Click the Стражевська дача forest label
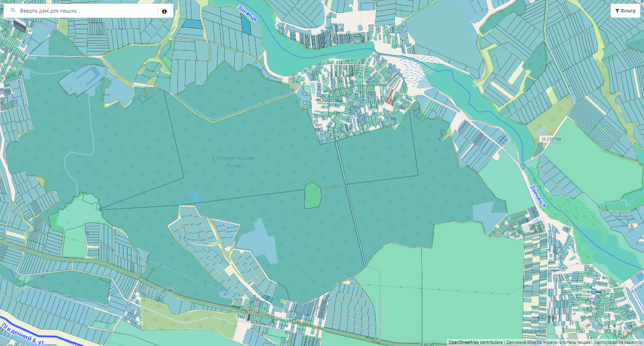644x346 pixels. point(233,162)
